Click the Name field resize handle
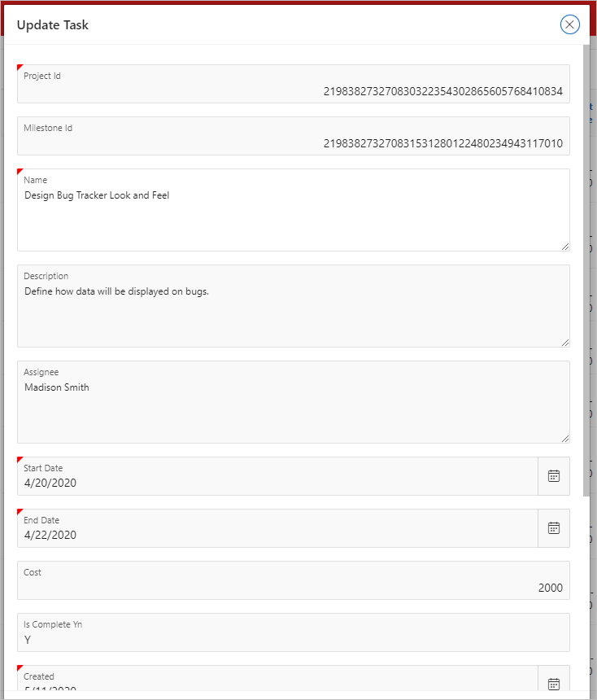The image size is (597, 700). click(566, 245)
